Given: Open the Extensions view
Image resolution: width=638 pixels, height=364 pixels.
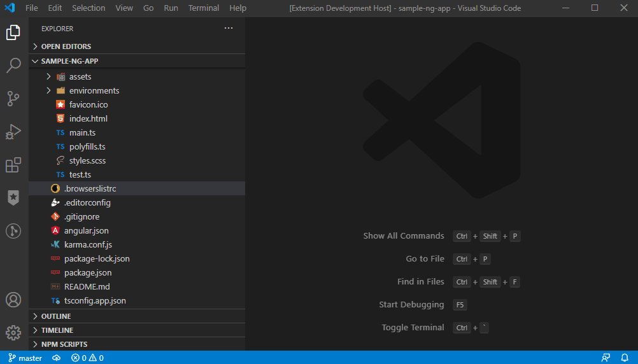Looking at the screenshot, I should coord(13,165).
